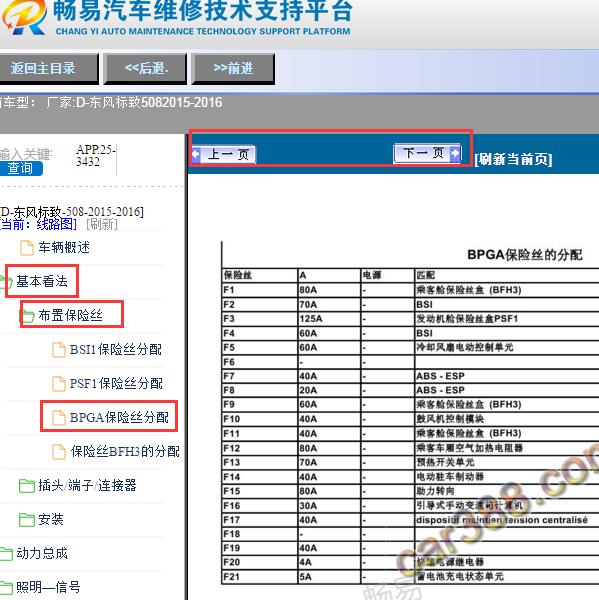Viewport: 599px width, 600px height.
Task: Click the left arrow icon on 上一页
Action: click(196, 154)
